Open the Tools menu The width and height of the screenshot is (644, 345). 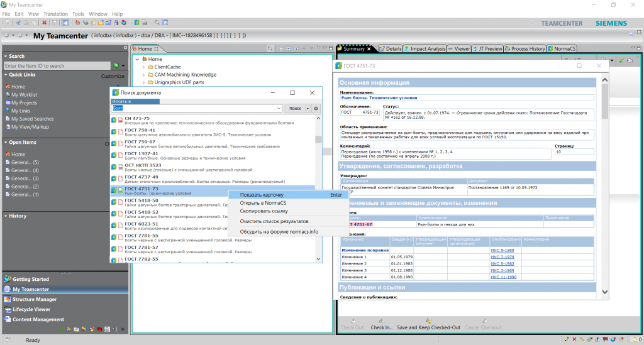coord(78,14)
